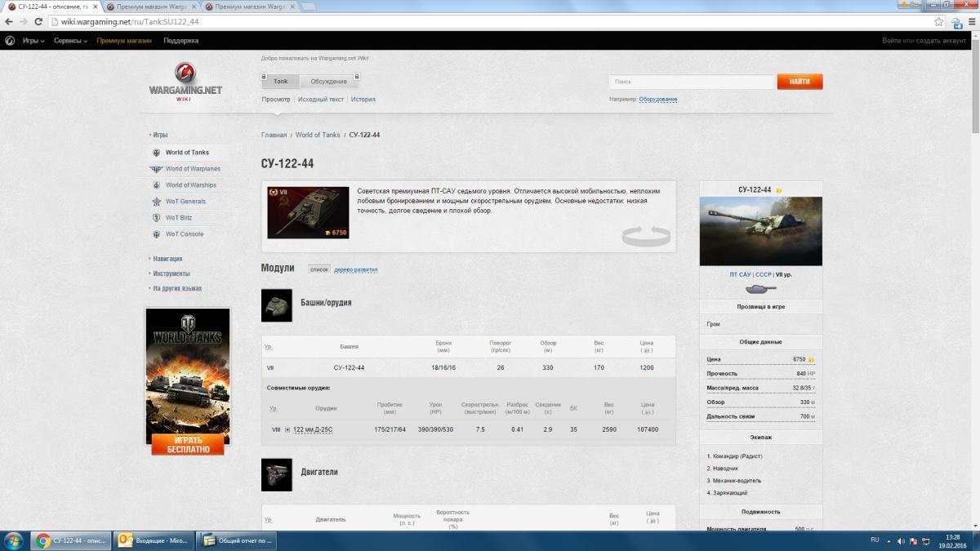Expand the Навигация sidebar section
This screenshot has height=551, width=980.
coord(167,259)
